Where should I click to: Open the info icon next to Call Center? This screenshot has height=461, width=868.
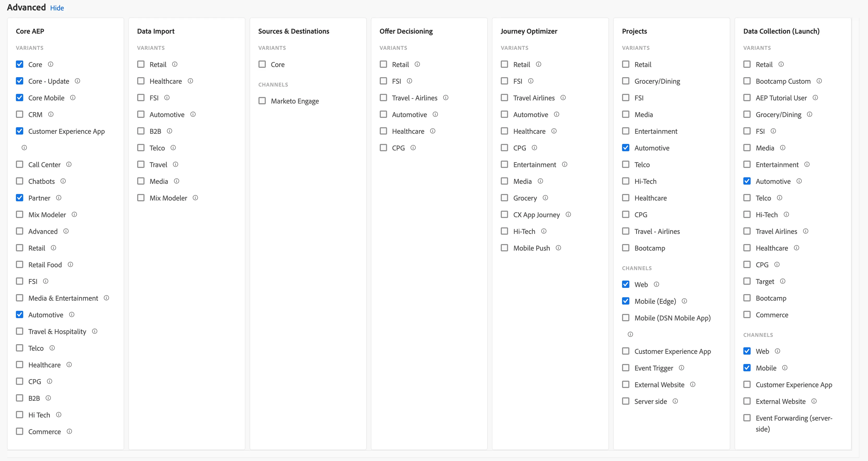[x=69, y=165]
